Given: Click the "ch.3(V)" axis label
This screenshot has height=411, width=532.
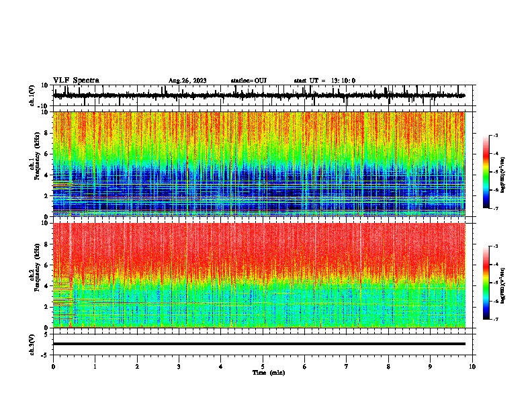Looking at the screenshot, I should (32, 345).
